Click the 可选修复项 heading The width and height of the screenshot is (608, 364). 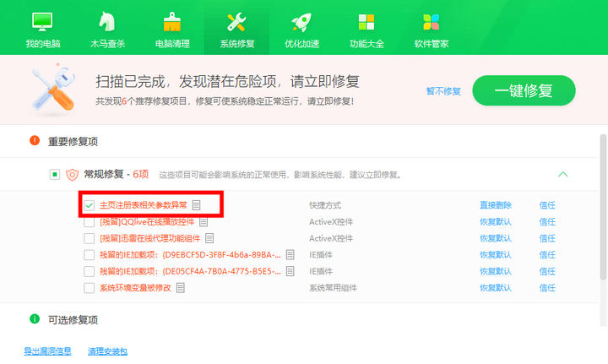[73, 320]
